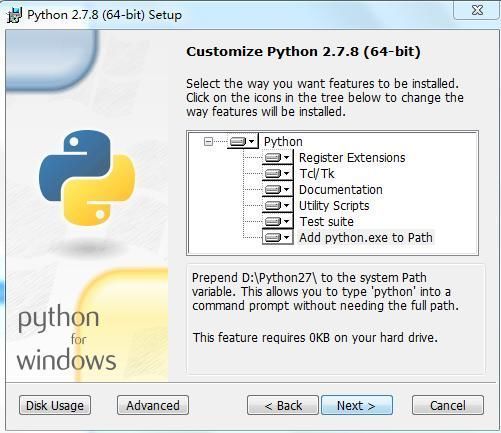
Task: Select Add python.exe to Path item
Action: pos(366,238)
